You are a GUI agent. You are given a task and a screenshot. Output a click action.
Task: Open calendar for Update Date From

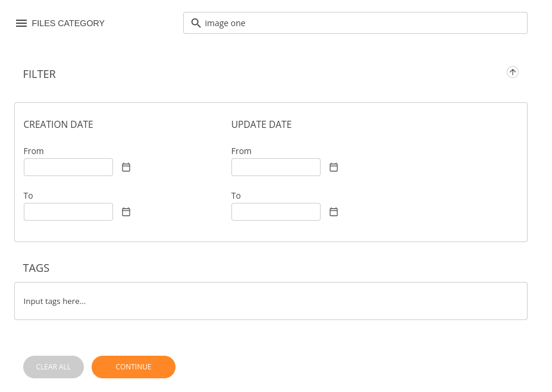point(334,167)
